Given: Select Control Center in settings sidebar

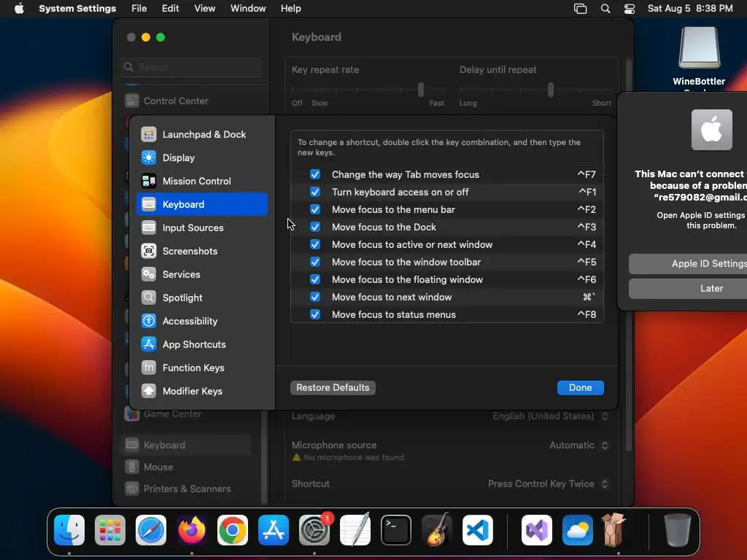Looking at the screenshot, I should [187, 101].
